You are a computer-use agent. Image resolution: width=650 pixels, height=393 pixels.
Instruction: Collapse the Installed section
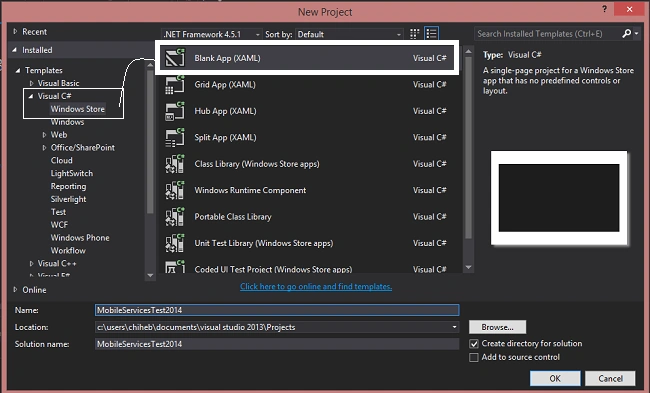[x=15, y=50]
